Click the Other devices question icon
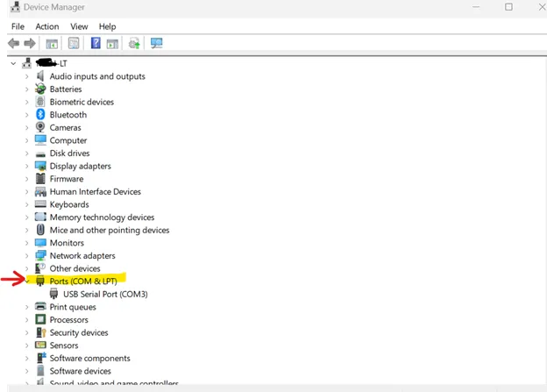The width and height of the screenshot is (547, 392). (40, 268)
